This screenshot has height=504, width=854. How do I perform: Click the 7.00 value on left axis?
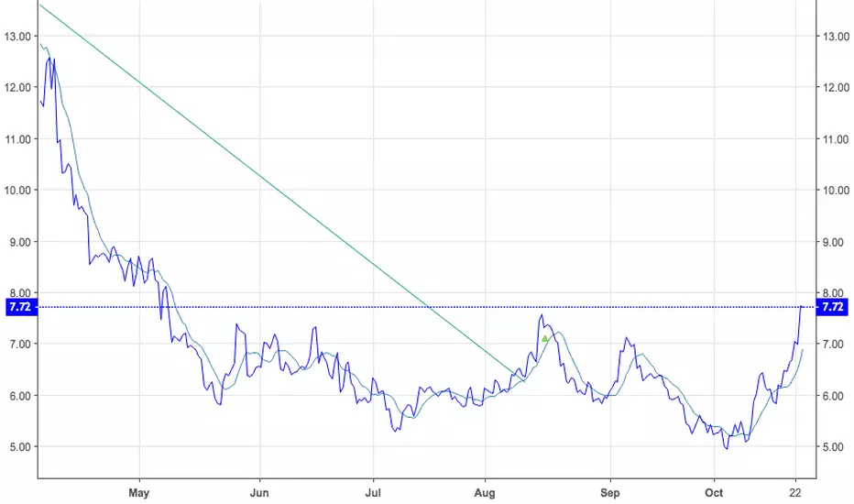pos(20,344)
